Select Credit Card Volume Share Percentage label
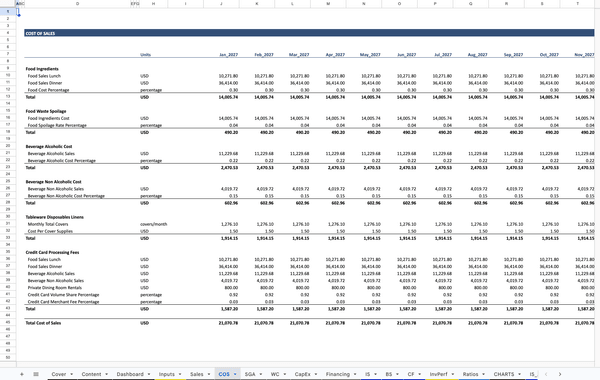The image size is (600, 380). tap(64, 295)
